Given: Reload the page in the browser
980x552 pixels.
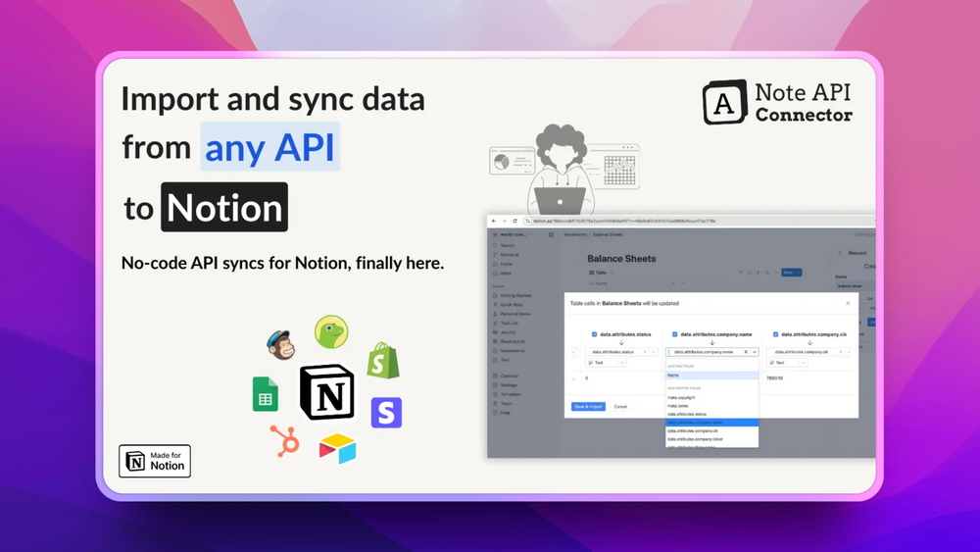Looking at the screenshot, I should point(515,221).
